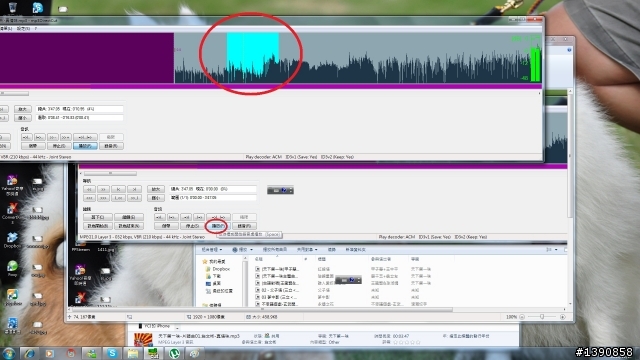Image resolution: width=640 pixels, height=360 pixels.
Task: Click the >>> fast-forward icon in lower mp3DirectCut window
Action: [x=104, y=198]
